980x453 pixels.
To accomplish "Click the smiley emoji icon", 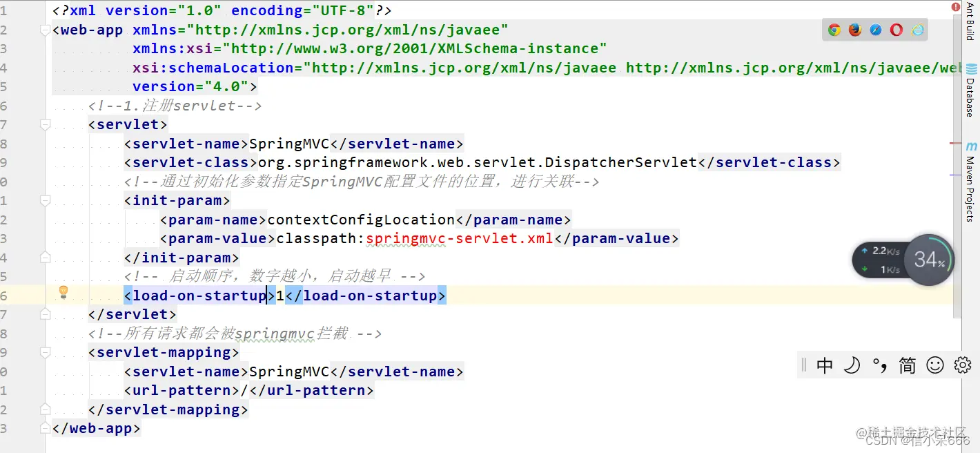I will coord(935,365).
